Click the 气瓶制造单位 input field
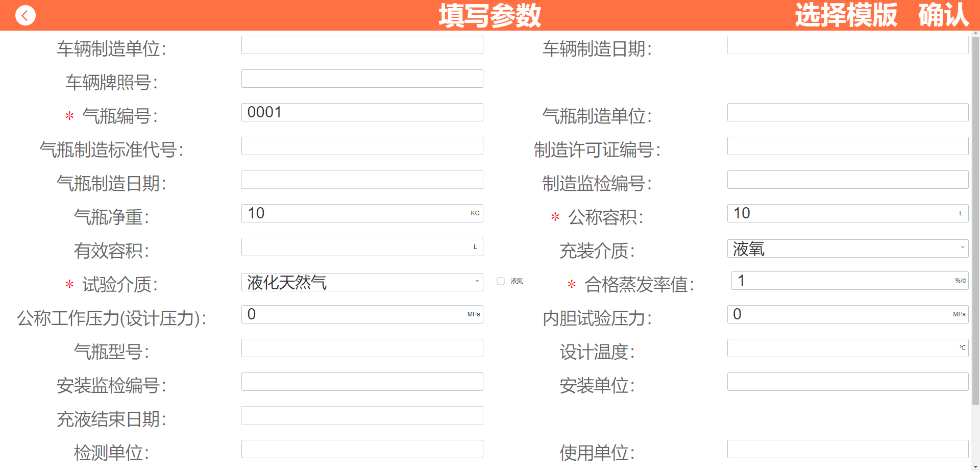This screenshot has height=474, width=980. pos(848,112)
